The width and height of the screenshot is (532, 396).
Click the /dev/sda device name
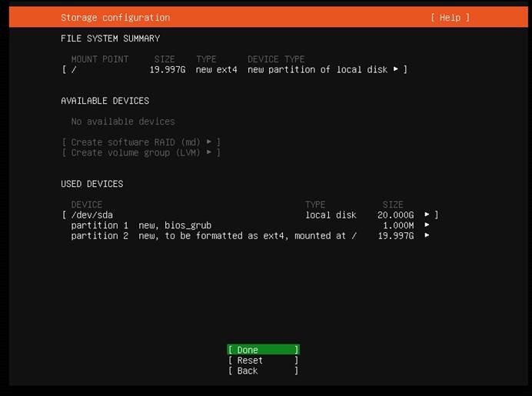tap(92, 215)
